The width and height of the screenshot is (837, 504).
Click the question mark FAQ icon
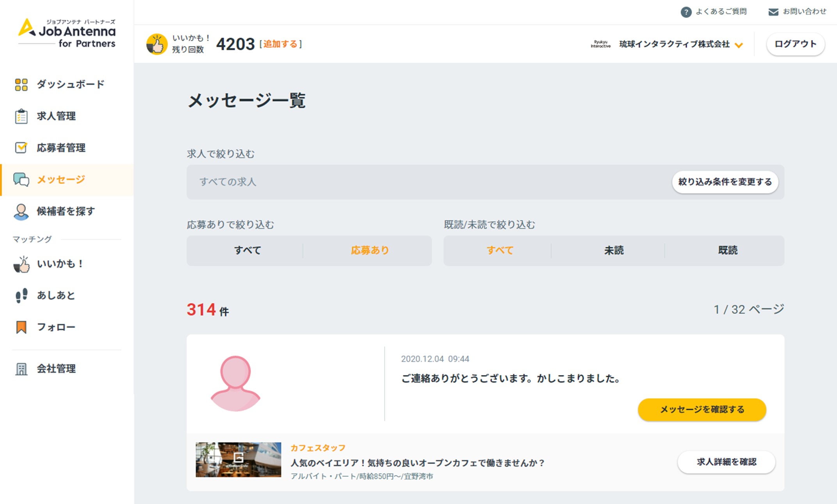[x=686, y=12]
